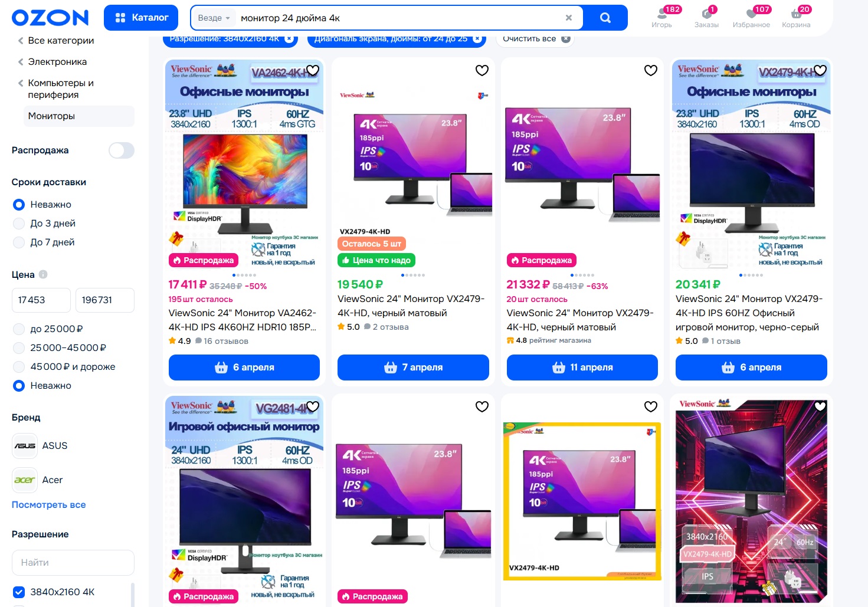Favorite the VA2462-4K-HD monitor heart
868x607 pixels.
pyautogui.click(x=313, y=70)
